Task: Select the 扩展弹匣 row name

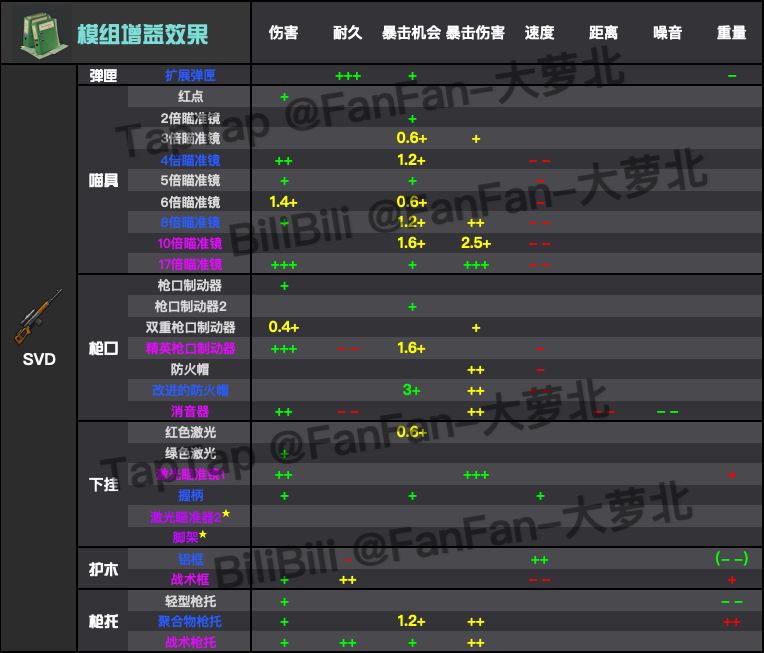Action: click(190, 76)
